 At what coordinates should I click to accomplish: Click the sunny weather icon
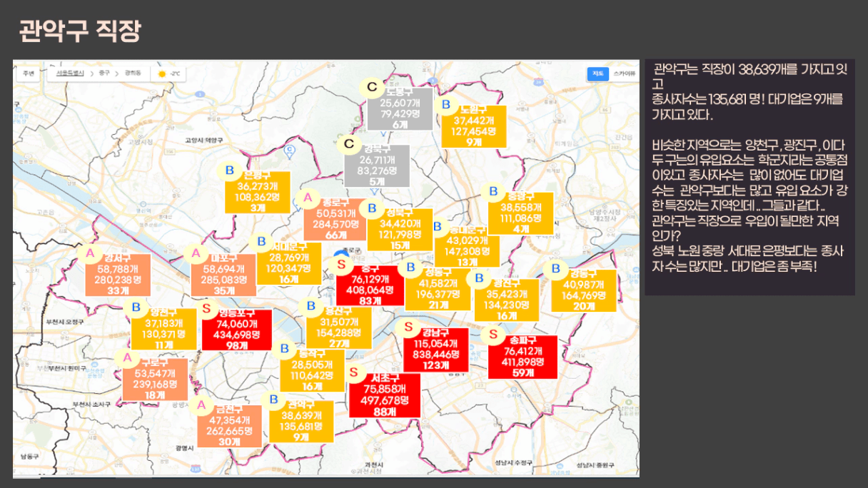coord(162,73)
